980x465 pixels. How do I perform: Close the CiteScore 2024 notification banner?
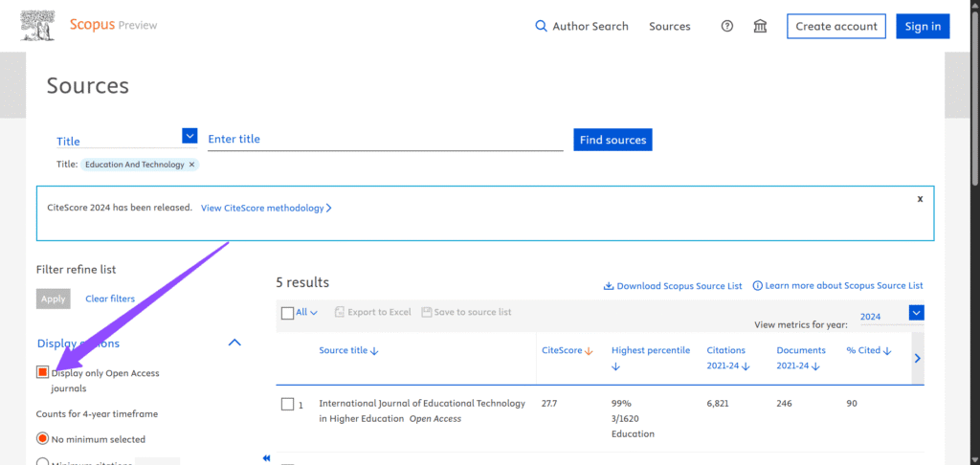(x=920, y=199)
